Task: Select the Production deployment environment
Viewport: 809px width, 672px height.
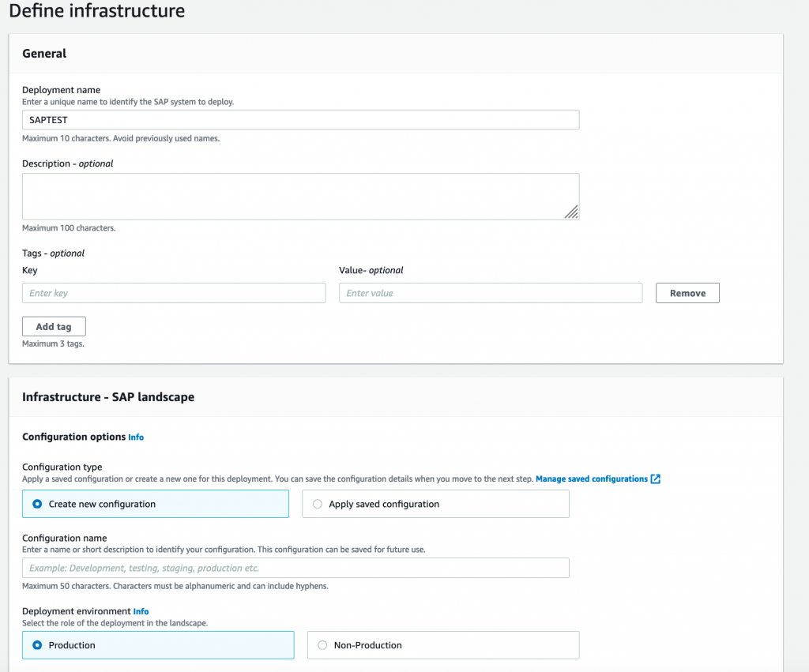Action: (37, 645)
